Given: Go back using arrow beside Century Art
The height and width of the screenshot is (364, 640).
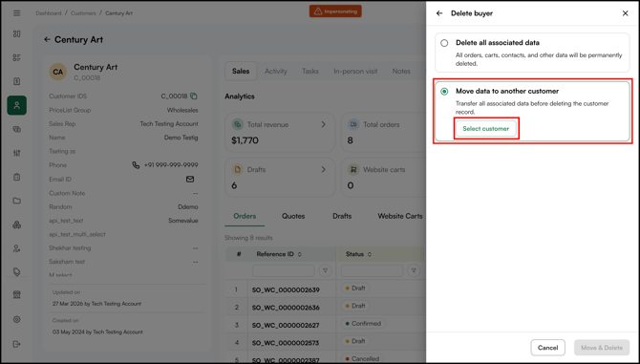Looking at the screenshot, I should coord(48,39).
